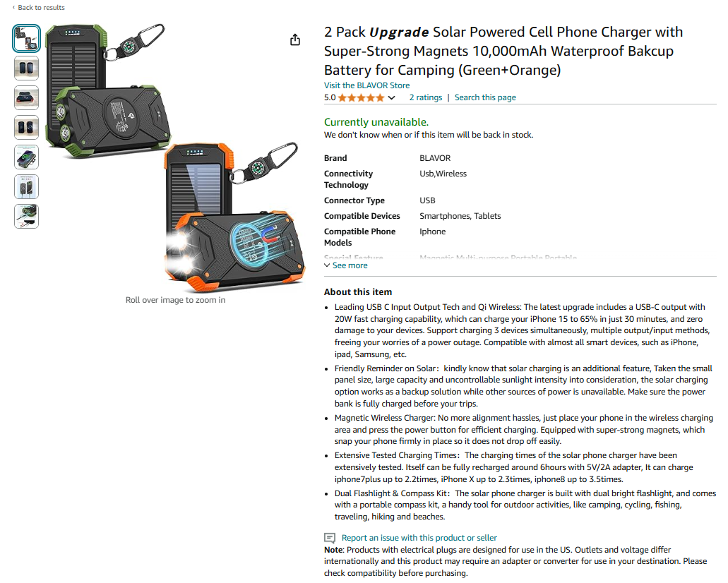
Task: Select the fourth product thumbnail
Action: coord(26,128)
